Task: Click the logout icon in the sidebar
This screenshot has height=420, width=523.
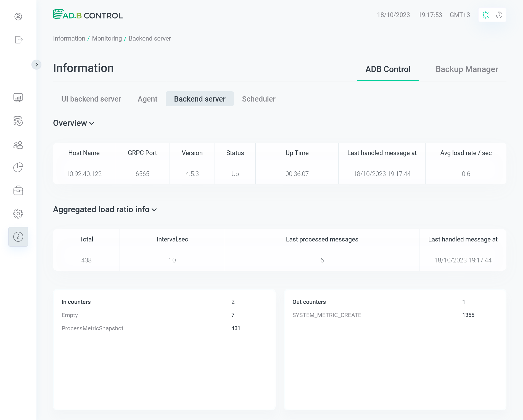Action: click(18, 40)
